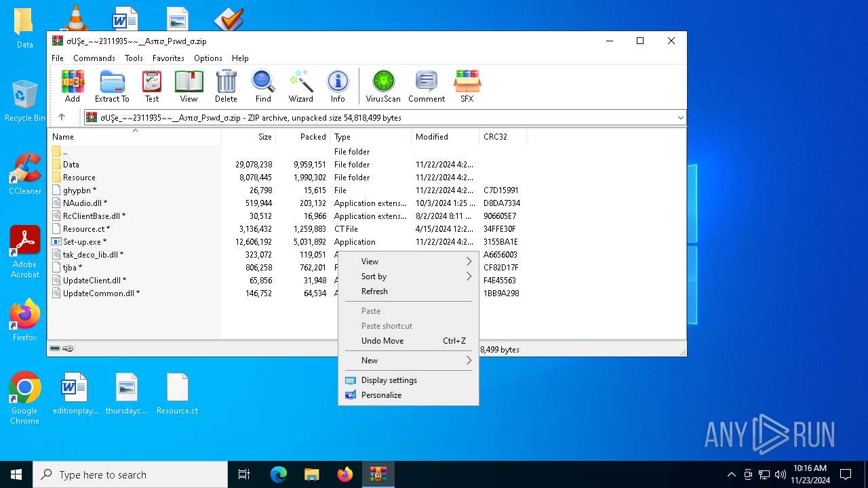Choose Refresh in the context menu
868x488 pixels.
click(408, 291)
